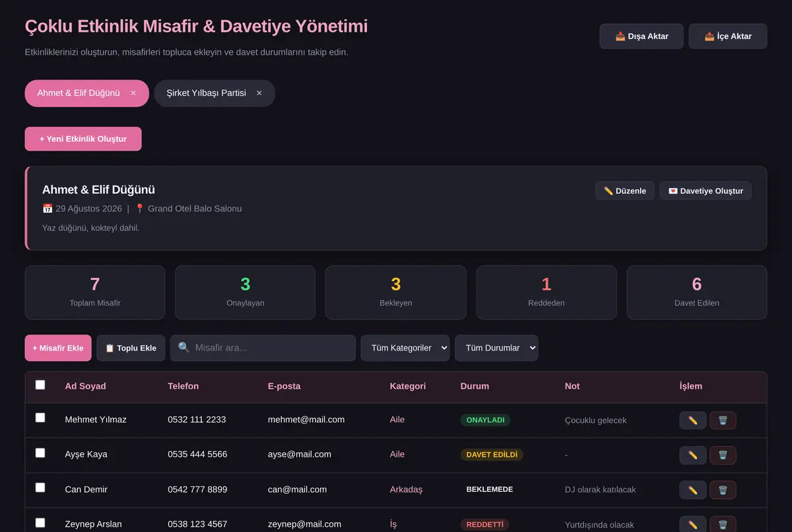Click the event date 29 Ağustos 2026
The image size is (792, 532).
(89, 209)
